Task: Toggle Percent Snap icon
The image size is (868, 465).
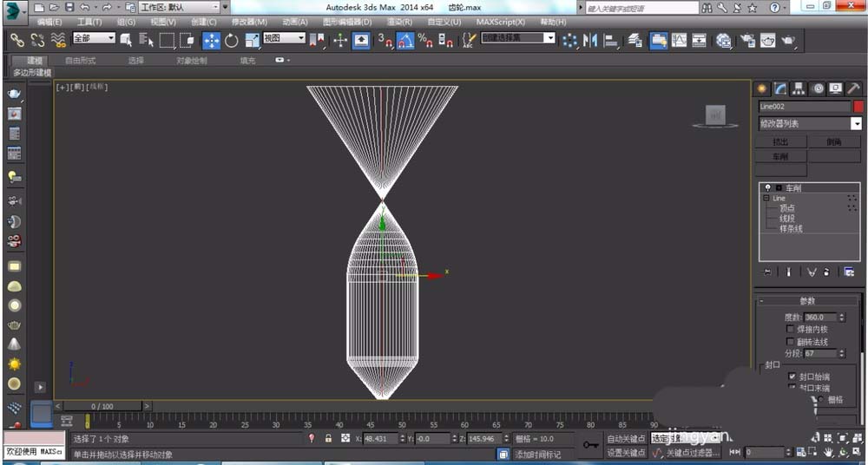Action: pyautogui.click(x=425, y=40)
